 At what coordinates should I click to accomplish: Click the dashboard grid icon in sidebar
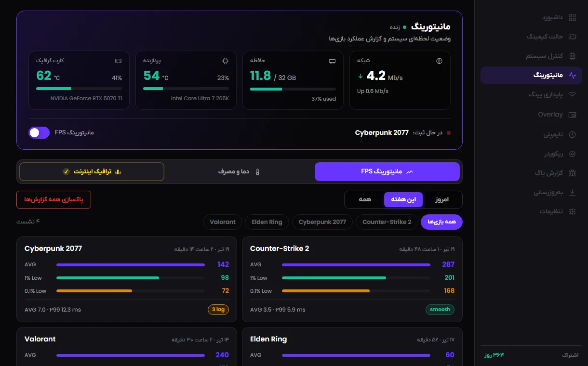coord(573,18)
